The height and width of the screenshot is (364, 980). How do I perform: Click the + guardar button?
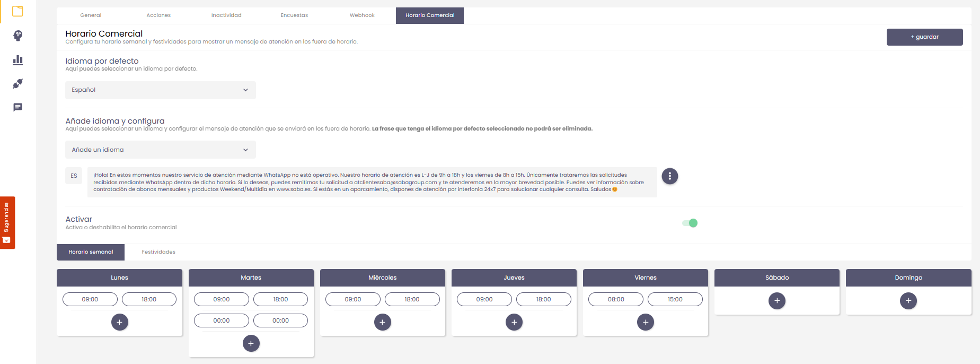[x=924, y=37]
